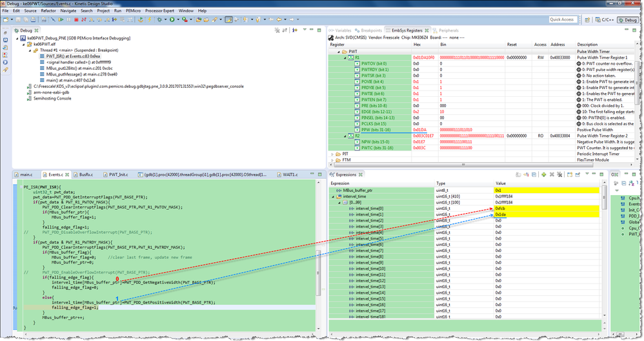Click the New file toolbar icon
This screenshot has width=644, height=341.
[5, 19]
